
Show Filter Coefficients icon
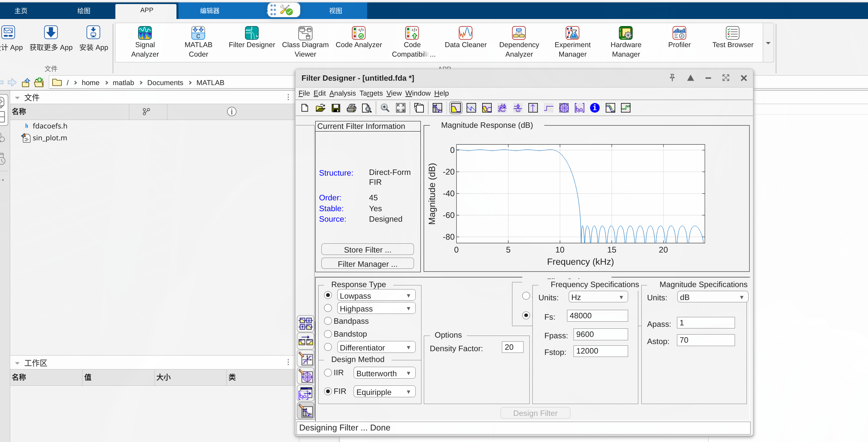[579, 108]
